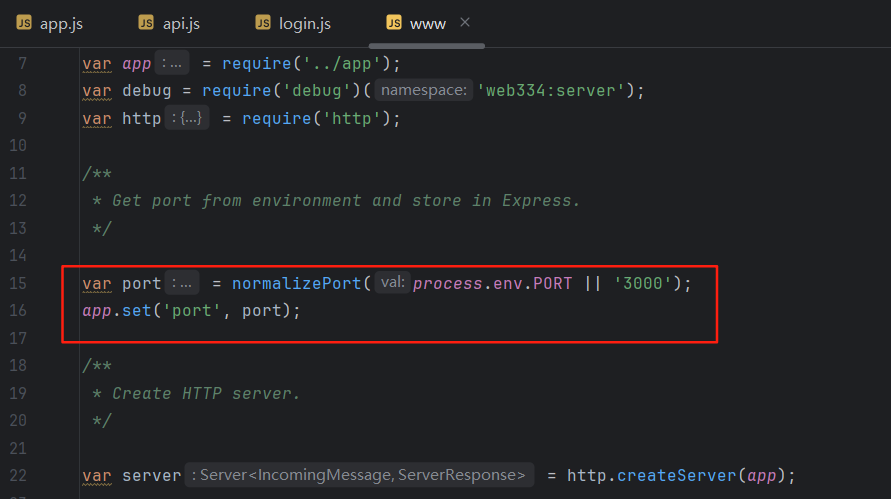
Task: Click the JS icon on www tab
Action: (x=394, y=23)
